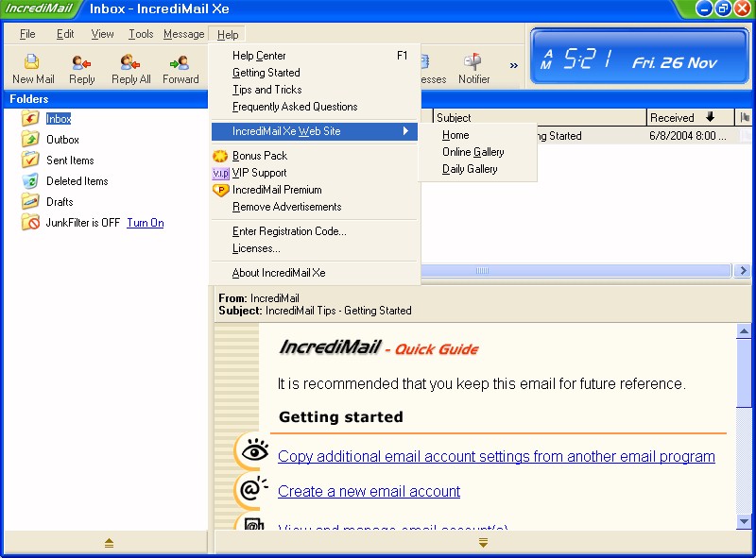Image resolution: width=756 pixels, height=558 pixels.
Task: Click the preview pane scroll down arrow
Action: click(x=745, y=521)
